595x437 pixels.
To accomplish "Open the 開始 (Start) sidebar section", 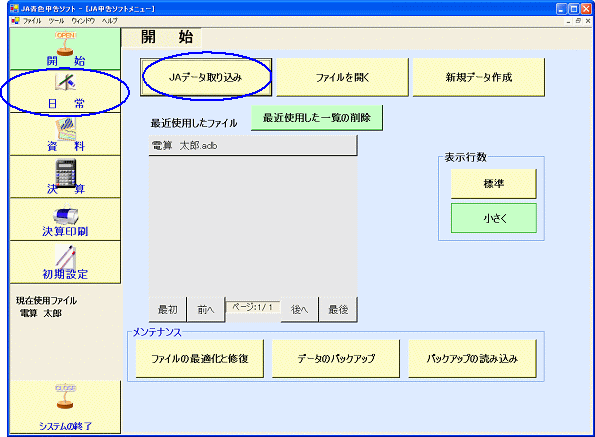I will (x=65, y=49).
